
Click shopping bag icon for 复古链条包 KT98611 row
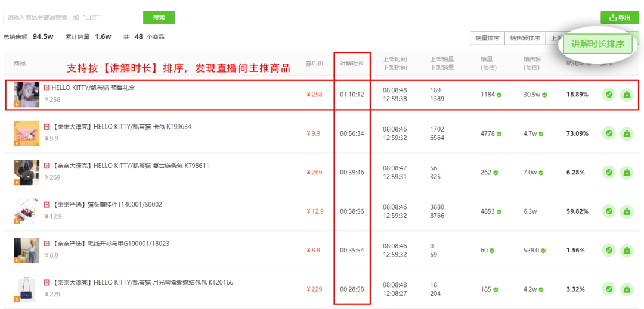point(627,172)
